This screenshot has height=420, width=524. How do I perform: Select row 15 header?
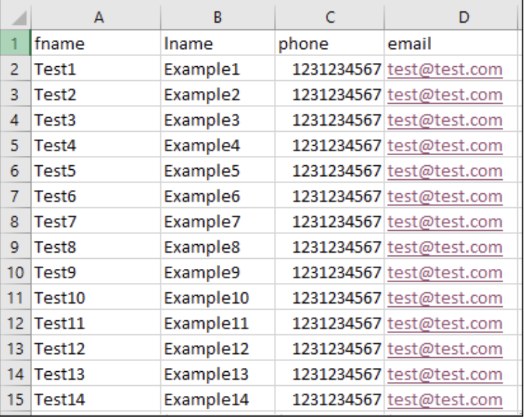[15, 399]
